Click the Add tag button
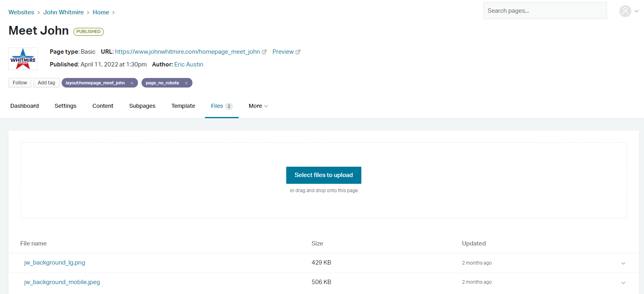Image resolution: width=644 pixels, height=294 pixels. [x=47, y=83]
